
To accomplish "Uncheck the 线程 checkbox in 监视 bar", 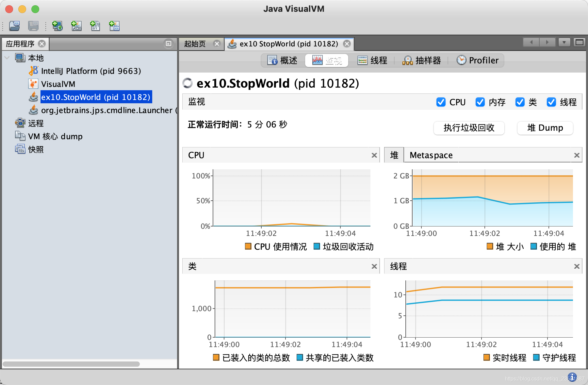I will point(551,102).
